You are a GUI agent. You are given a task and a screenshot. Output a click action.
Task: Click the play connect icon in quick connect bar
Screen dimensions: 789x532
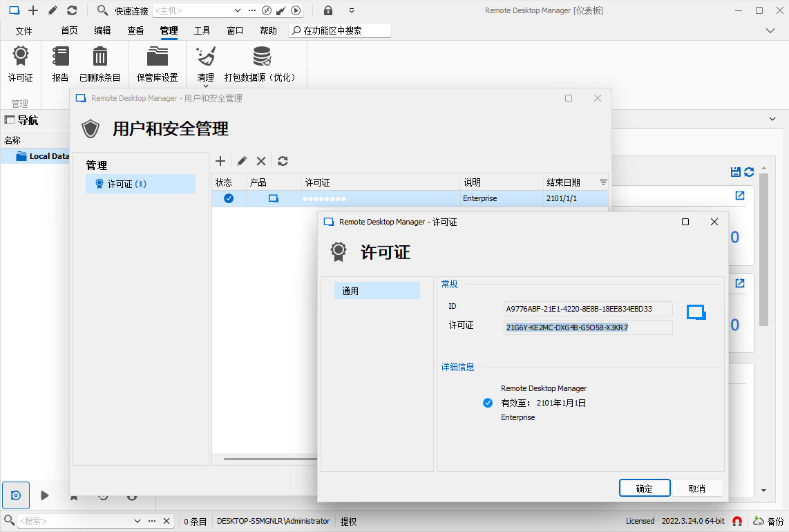(296, 10)
